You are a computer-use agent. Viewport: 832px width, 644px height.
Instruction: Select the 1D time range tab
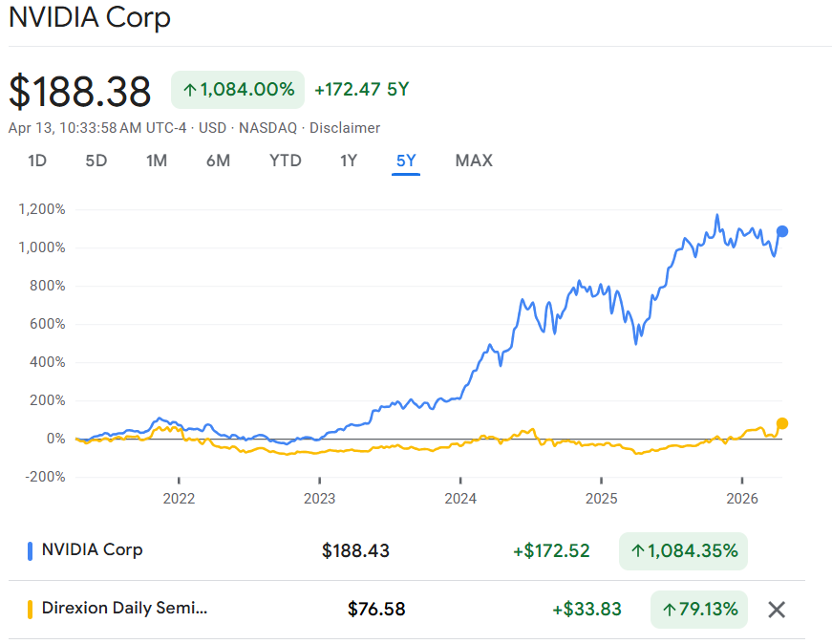point(37,161)
